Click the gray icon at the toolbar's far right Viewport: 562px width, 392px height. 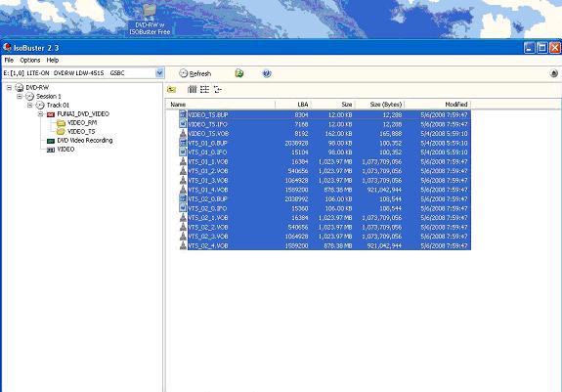pos(554,73)
